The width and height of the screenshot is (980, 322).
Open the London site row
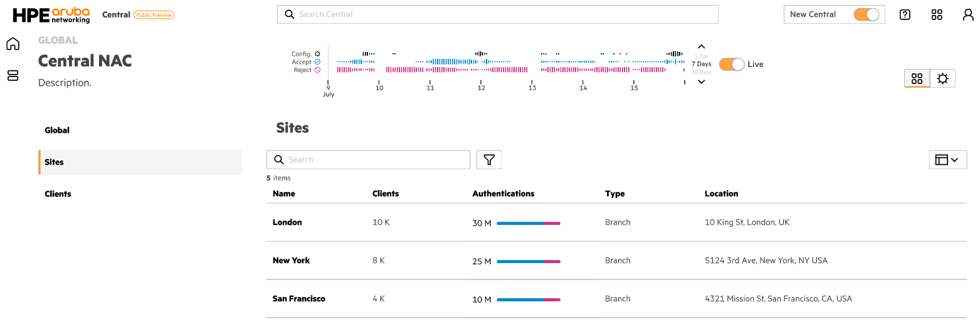[616, 222]
